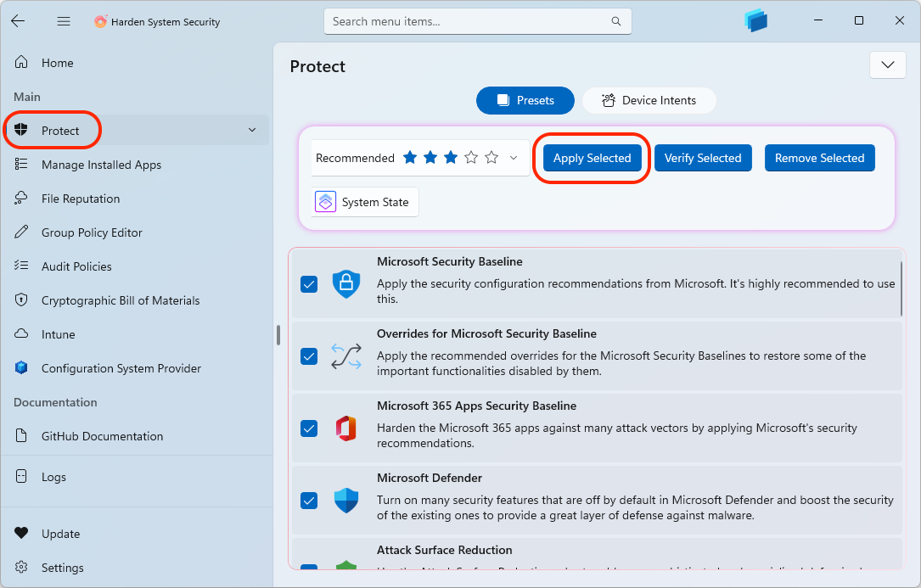Uncheck Overrides for Microsoft Security Baseline checkbox
Screen dimensions: 921x588
(x=309, y=356)
